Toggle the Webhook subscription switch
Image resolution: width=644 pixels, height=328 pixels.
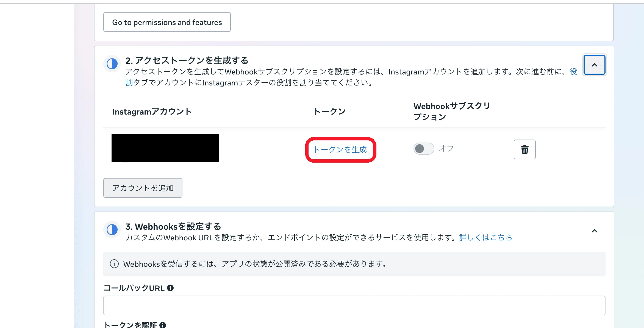pos(424,149)
